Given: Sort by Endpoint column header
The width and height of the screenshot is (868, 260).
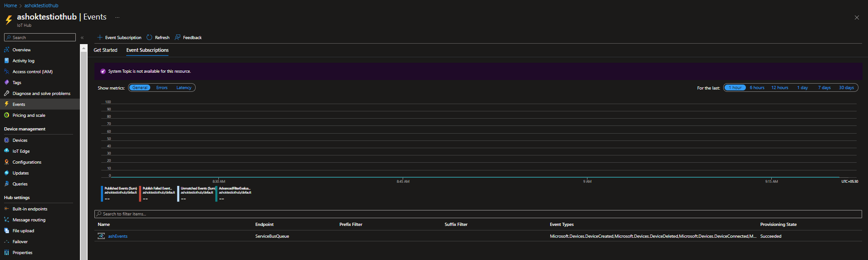Looking at the screenshot, I should pos(264,225).
